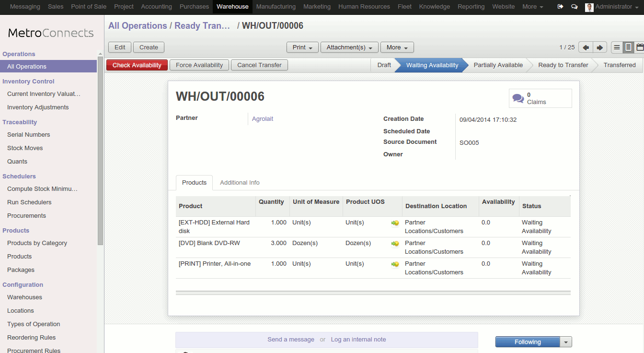Click the left sidebar vertical scrollbar
Viewport: 644px width, 353px height.
pyautogui.click(x=100, y=144)
